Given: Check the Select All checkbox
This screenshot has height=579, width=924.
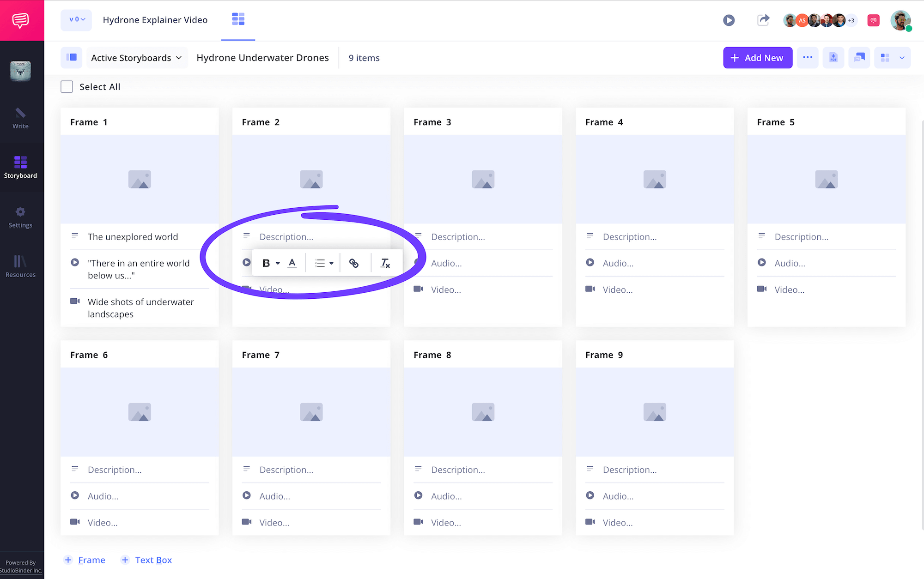Looking at the screenshot, I should coord(67,87).
